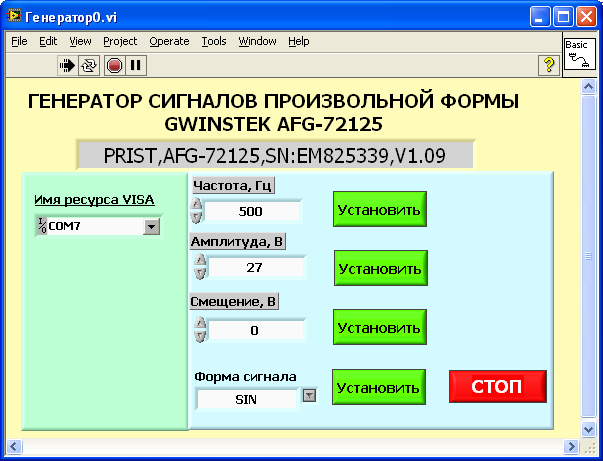Click the Амплитуда, В label

tap(237, 241)
